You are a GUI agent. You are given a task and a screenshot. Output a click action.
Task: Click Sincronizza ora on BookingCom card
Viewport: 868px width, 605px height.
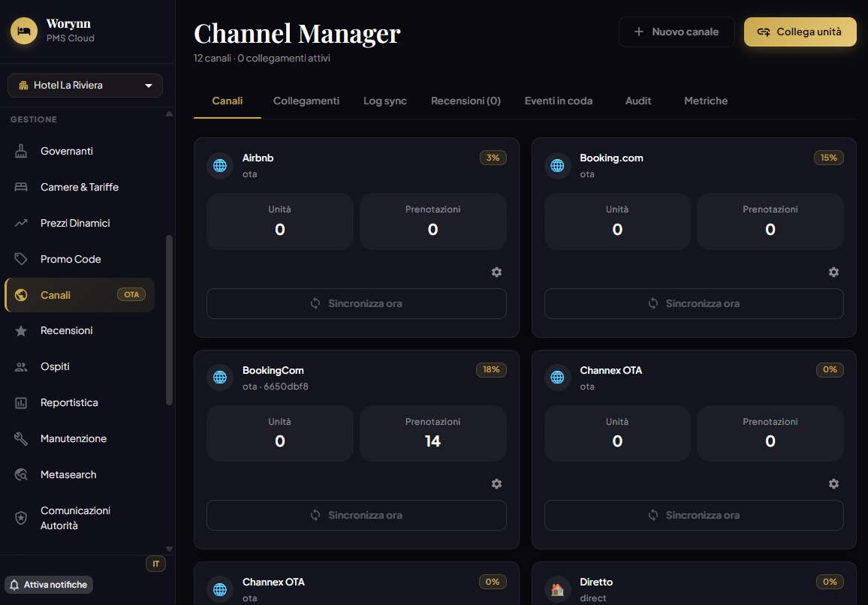pyautogui.click(x=357, y=516)
